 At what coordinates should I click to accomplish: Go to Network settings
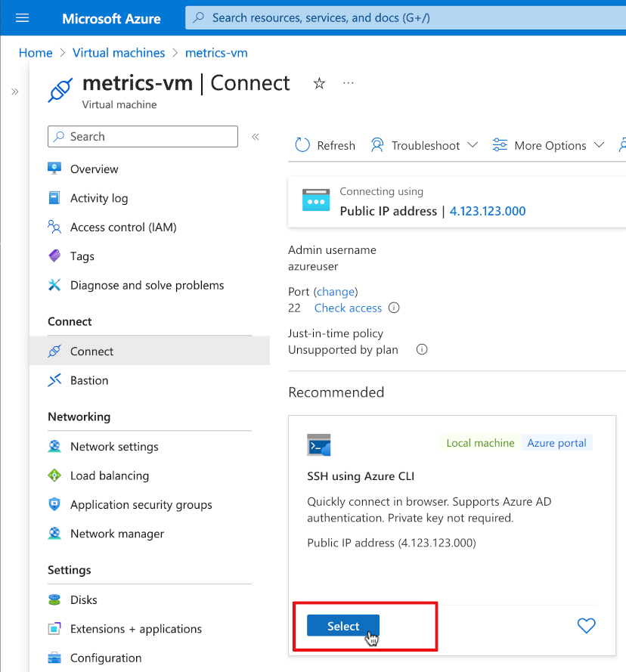[x=114, y=446]
